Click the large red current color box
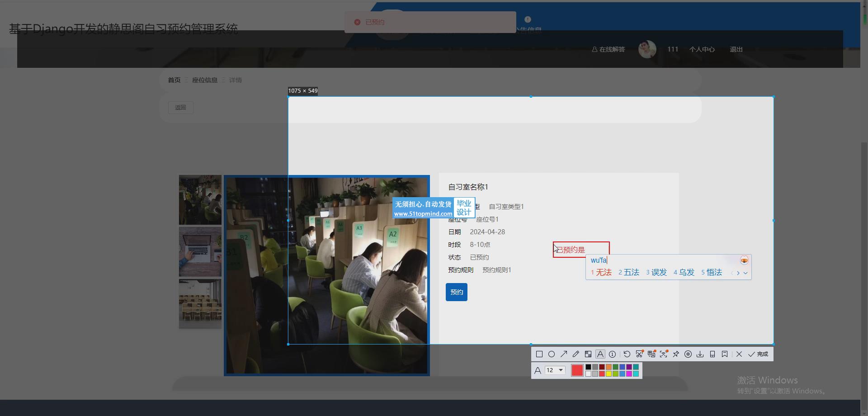Image resolution: width=868 pixels, height=416 pixels. pos(577,370)
